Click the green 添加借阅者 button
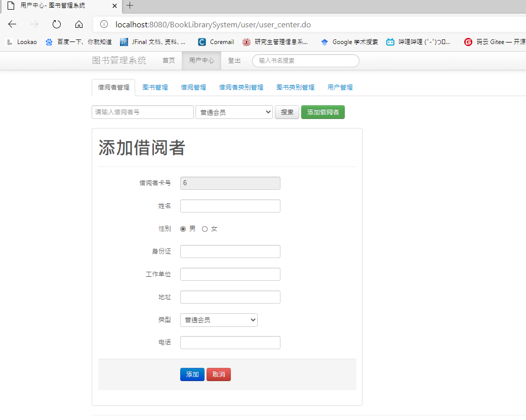This screenshot has width=526, height=420. (322, 112)
